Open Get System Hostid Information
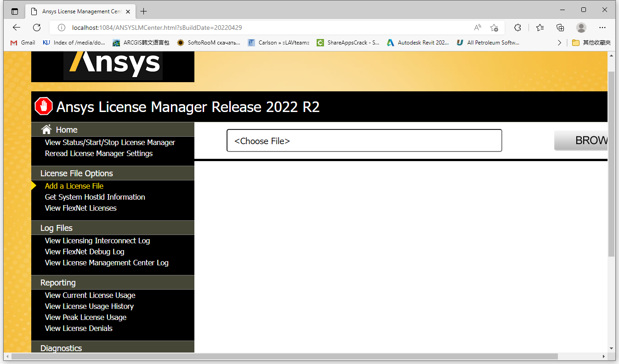 pyautogui.click(x=95, y=197)
